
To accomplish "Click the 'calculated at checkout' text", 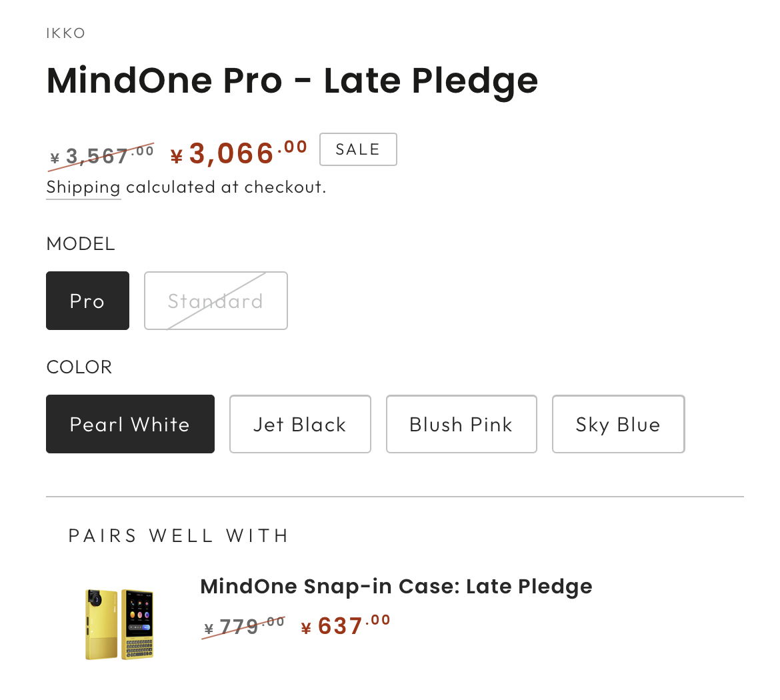I will coord(226,187).
